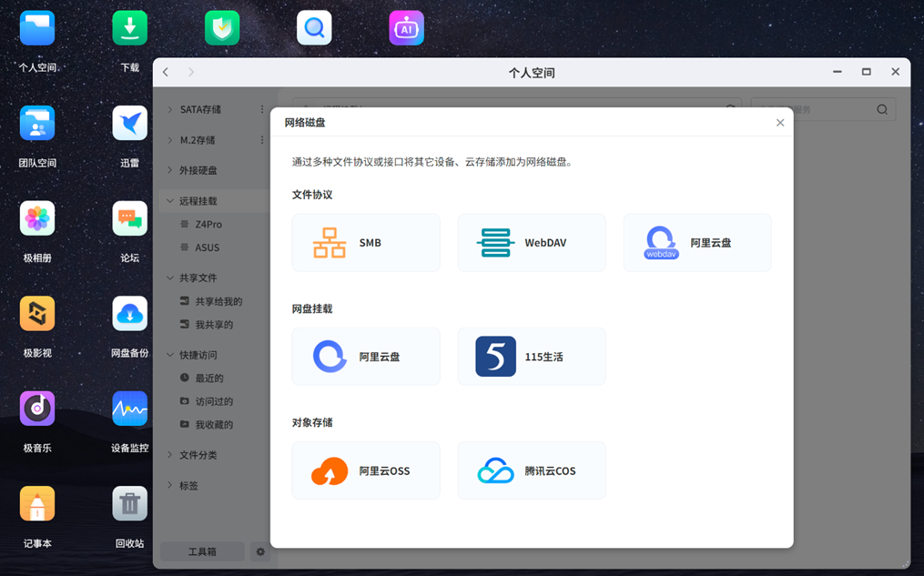Launch the 极影视 video app
Viewport: 924px width, 576px height.
(x=37, y=313)
